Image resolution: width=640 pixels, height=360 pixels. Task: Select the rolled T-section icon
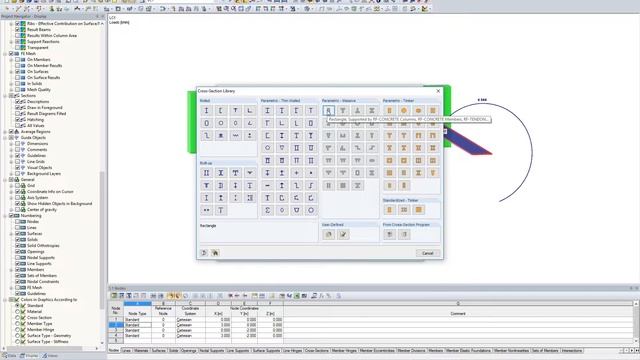[235, 110]
